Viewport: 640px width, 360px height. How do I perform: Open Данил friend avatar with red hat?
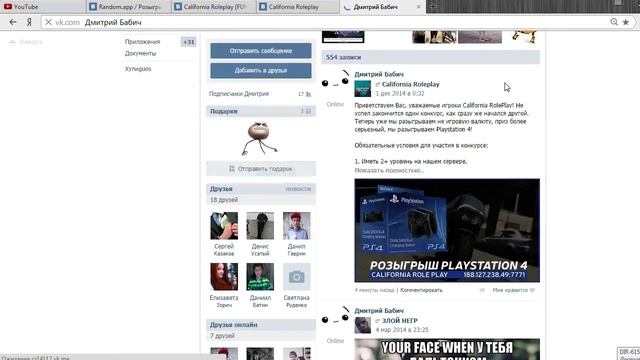pyautogui.click(x=296, y=226)
